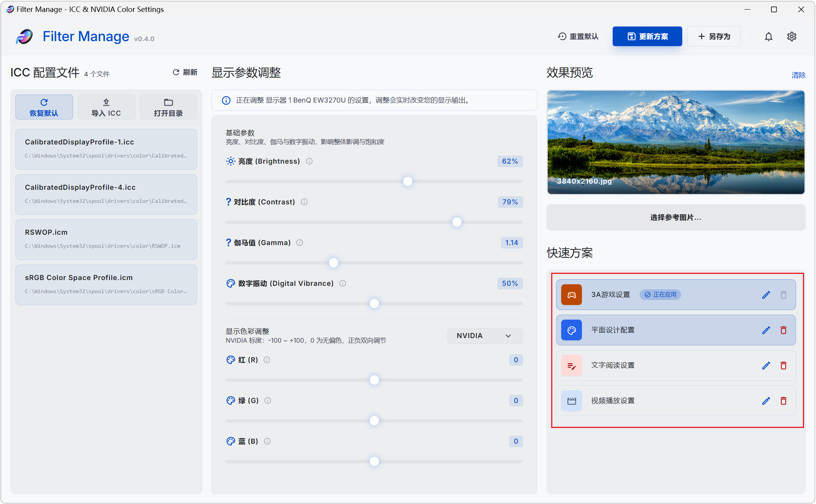Click the Gamma info icon
This screenshot has width=816, height=504.
tap(299, 243)
